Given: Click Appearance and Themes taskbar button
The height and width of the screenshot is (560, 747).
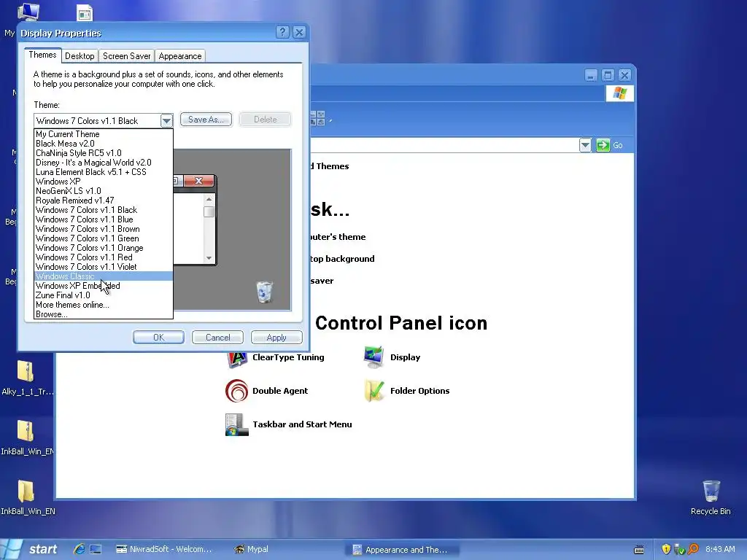Looking at the screenshot, I should coord(403,550).
